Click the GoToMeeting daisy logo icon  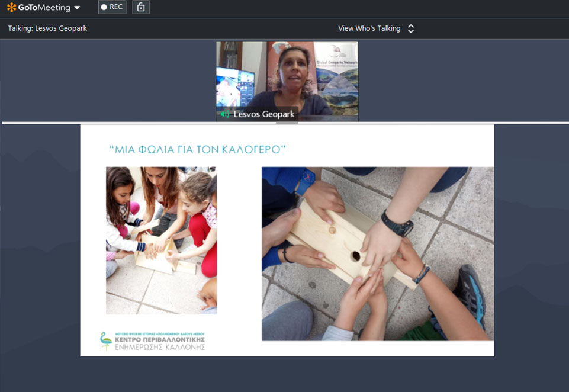pyautogui.click(x=11, y=8)
